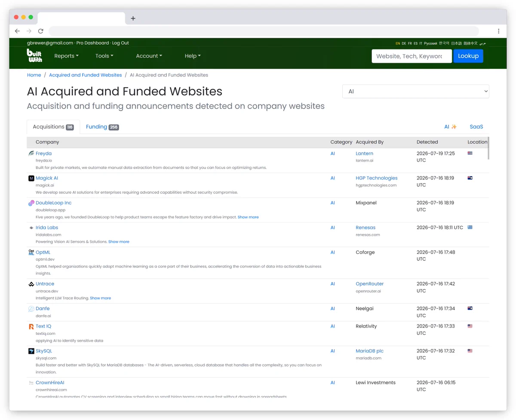Open Renesas acquirer link
516x420 pixels.
(x=365, y=227)
